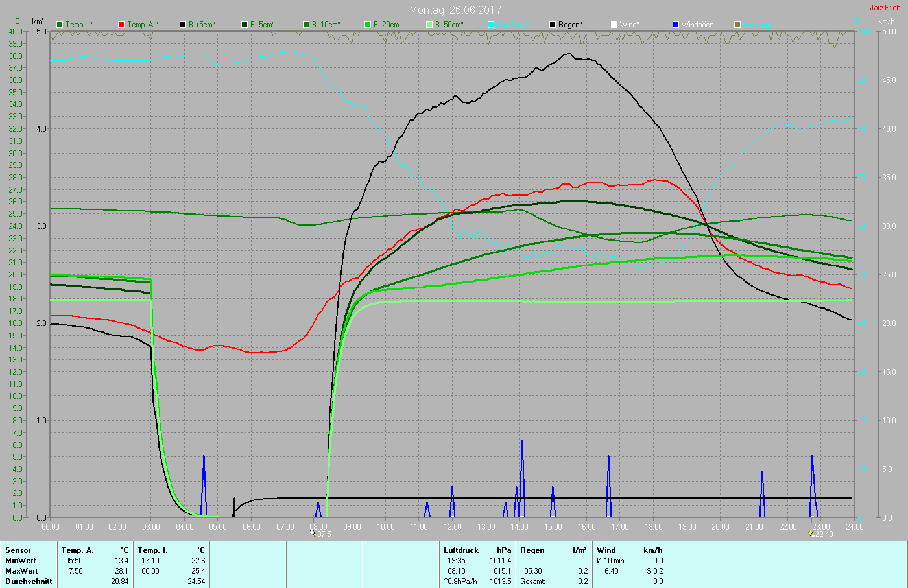Click the Temp. A. average value 20.84
The width and height of the screenshot is (908, 588).
(120, 582)
